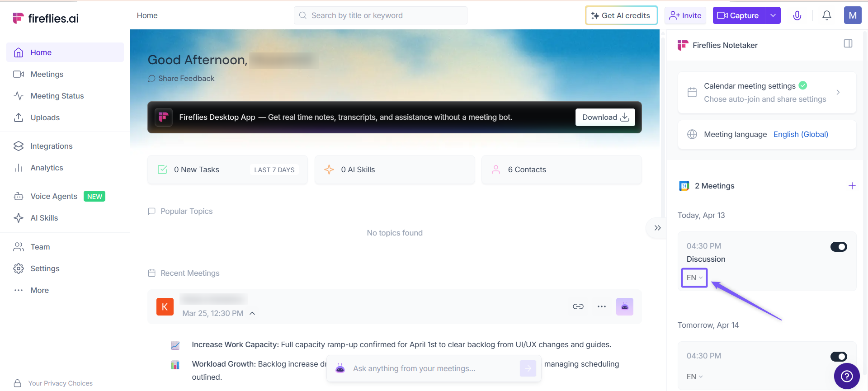Open EN language dropdown for today's Discussion
This screenshot has width=868, height=391.
[694, 278]
